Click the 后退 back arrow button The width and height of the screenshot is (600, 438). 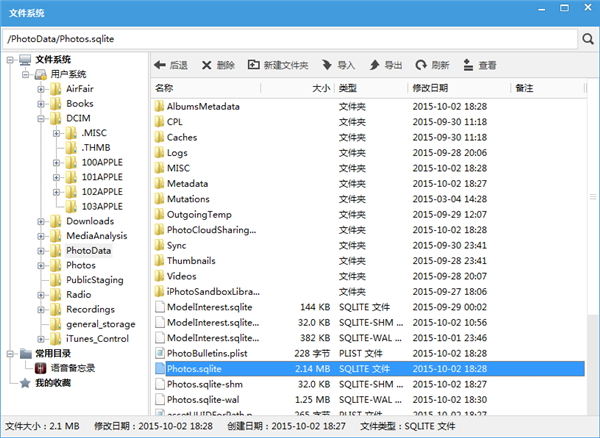(171, 65)
